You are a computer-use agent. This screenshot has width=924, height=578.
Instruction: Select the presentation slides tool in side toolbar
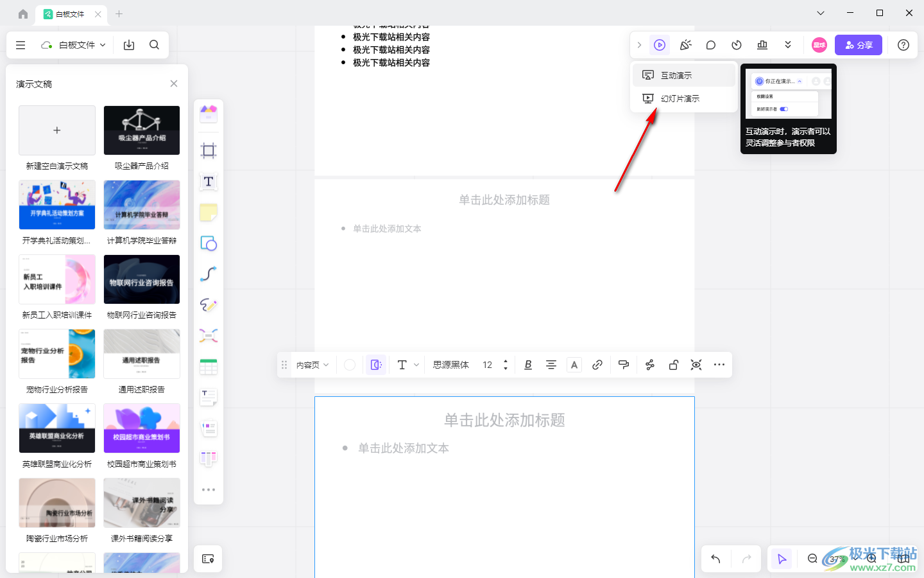tap(209, 428)
